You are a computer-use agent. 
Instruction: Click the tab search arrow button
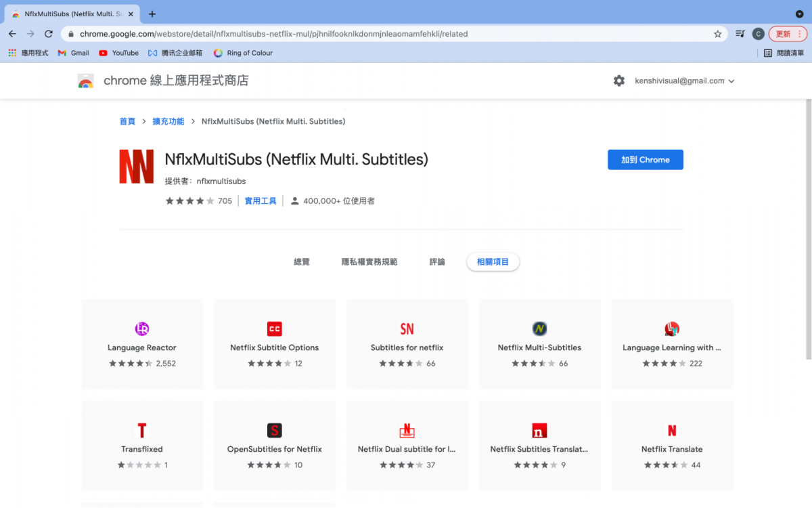799,14
